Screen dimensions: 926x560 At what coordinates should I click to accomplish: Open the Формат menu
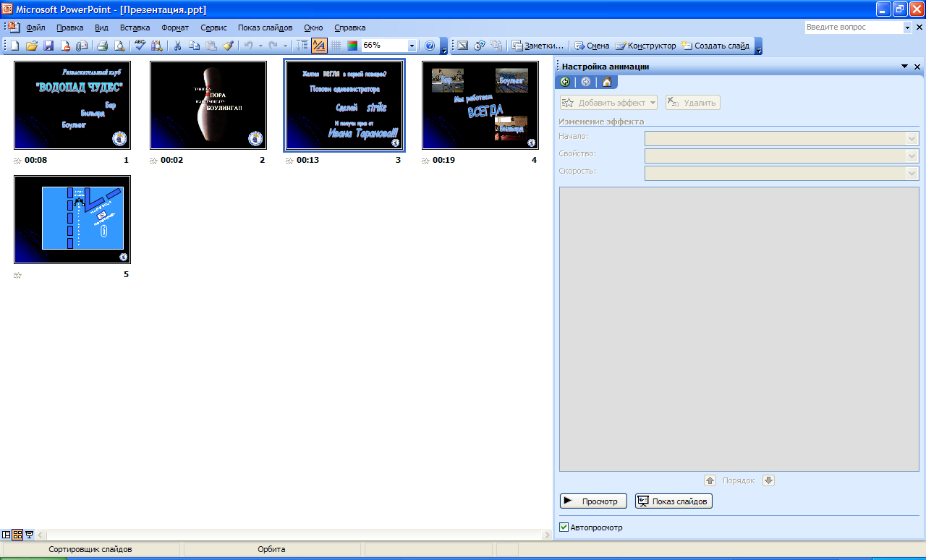(x=175, y=27)
